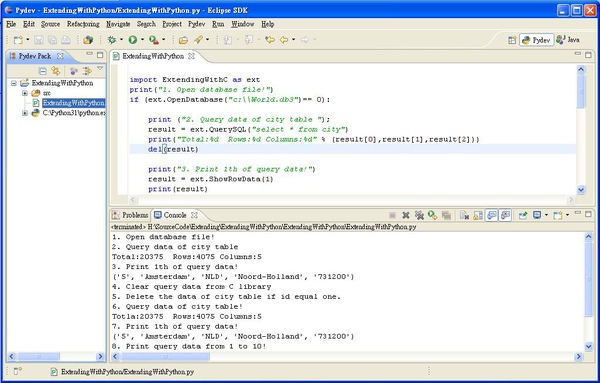The width and height of the screenshot is (600, 383).
Task: Click the Back navigation arrow icon
Action: point(284,40)
